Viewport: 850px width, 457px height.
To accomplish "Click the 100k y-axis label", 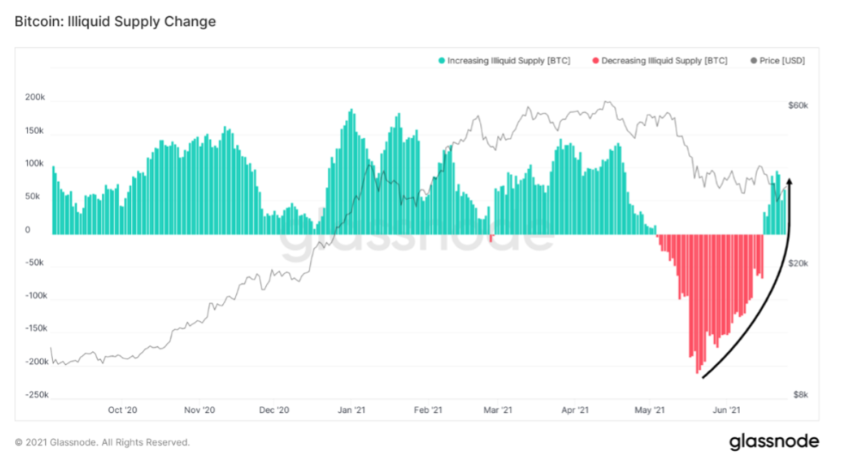I will click(x=35, y=163).
